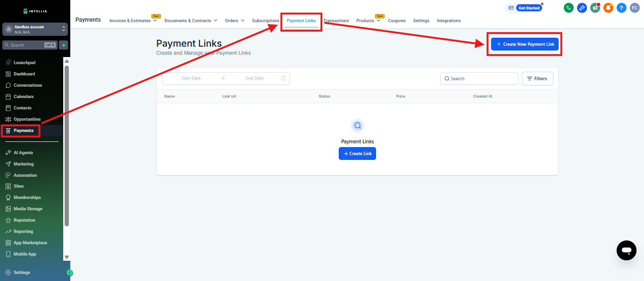
Task: Click the megaphone announcements icon
Action: (595, 8)
